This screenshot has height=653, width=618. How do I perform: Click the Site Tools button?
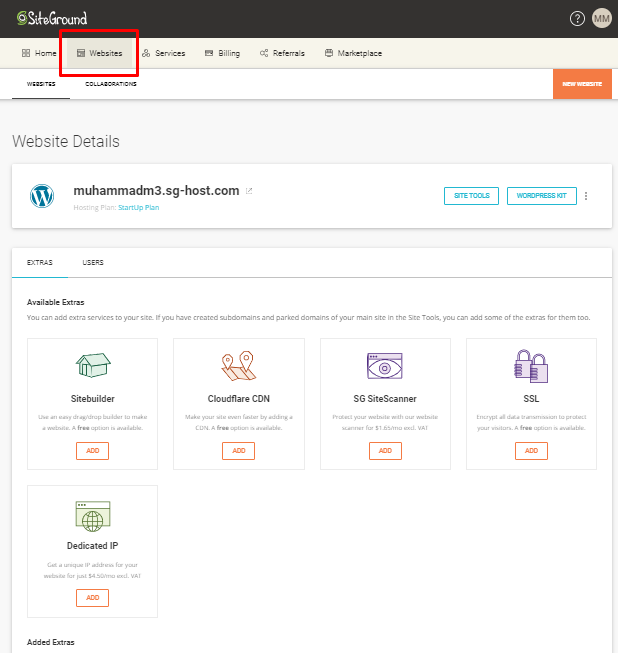pos(471,196)
